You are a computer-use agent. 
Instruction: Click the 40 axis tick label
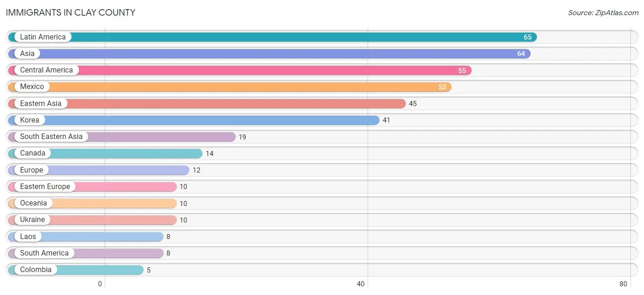click(x=361, y=284)
